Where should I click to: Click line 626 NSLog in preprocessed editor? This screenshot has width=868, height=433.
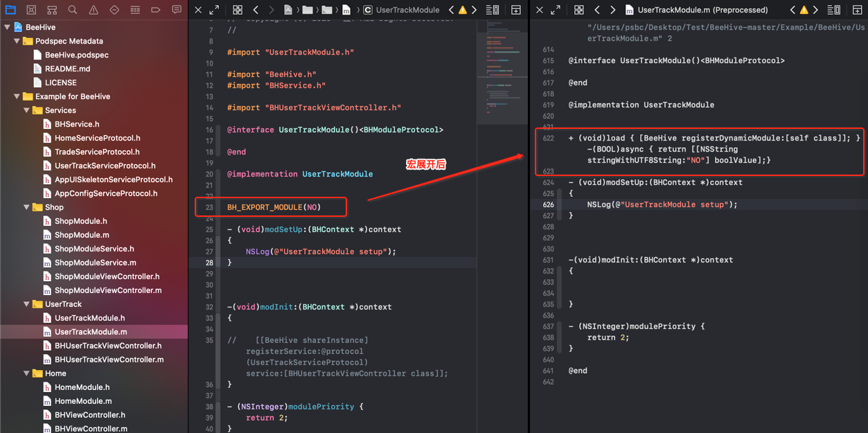[662, 204]
